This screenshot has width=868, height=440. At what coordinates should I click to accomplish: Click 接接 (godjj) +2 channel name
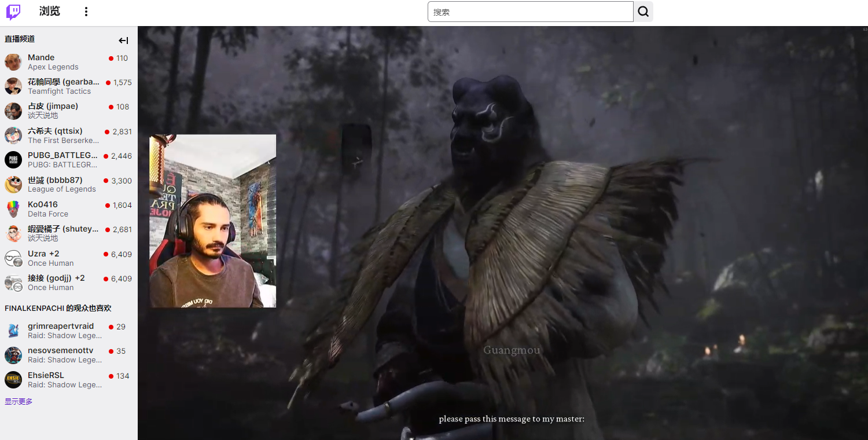56,278
